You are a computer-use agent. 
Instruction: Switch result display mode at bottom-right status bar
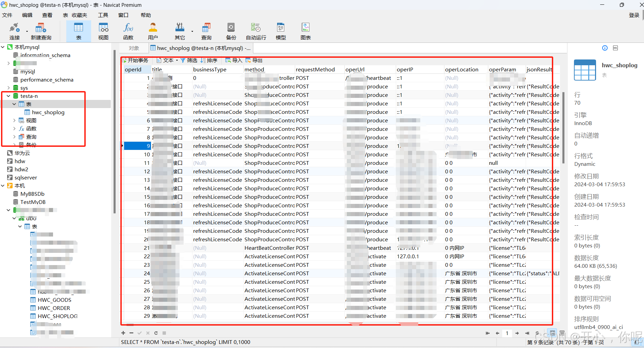point(562,333)
